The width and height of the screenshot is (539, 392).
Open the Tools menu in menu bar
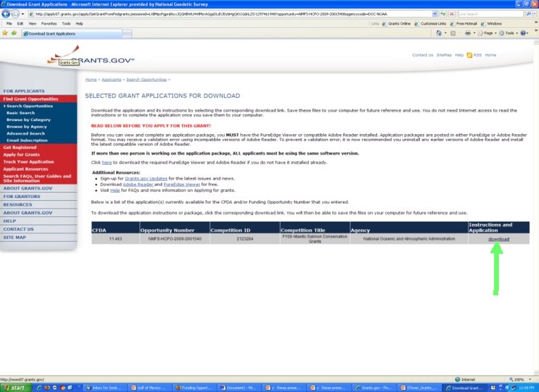coord(66,24)
